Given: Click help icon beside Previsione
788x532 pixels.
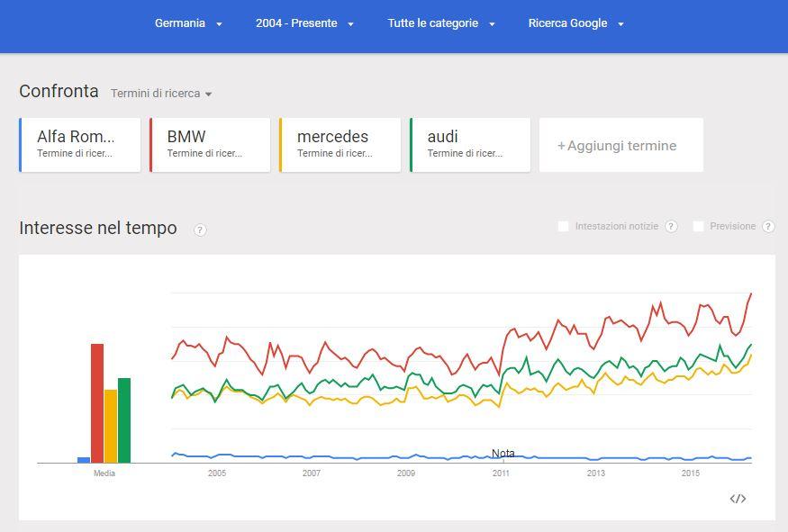Looking at the screenshot, I should click(768, 227).
